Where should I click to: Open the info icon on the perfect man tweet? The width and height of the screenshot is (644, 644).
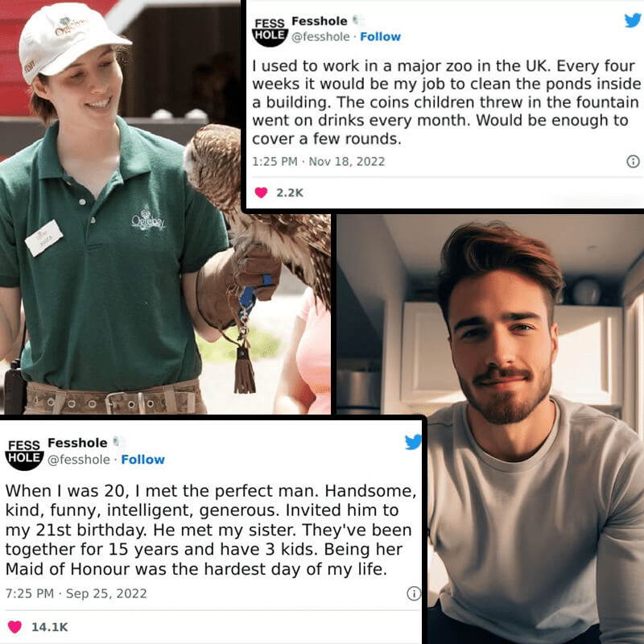click(x=414, y=593)
